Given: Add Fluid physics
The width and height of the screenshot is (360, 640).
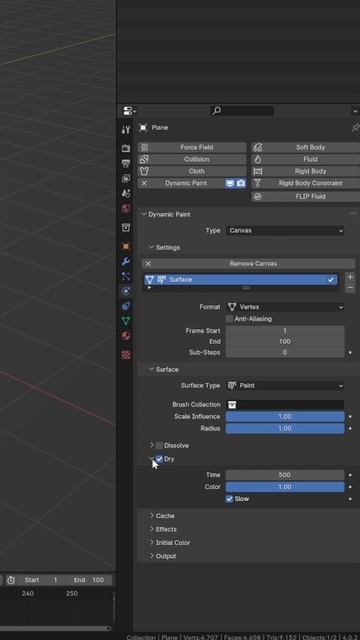Looking at the screenshot, I should tap(306, 159).
